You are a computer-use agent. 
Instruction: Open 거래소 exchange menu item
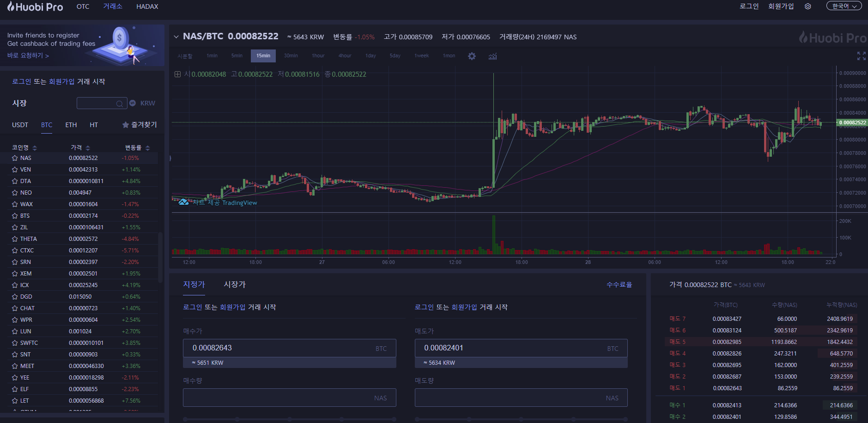pos(113,6)
